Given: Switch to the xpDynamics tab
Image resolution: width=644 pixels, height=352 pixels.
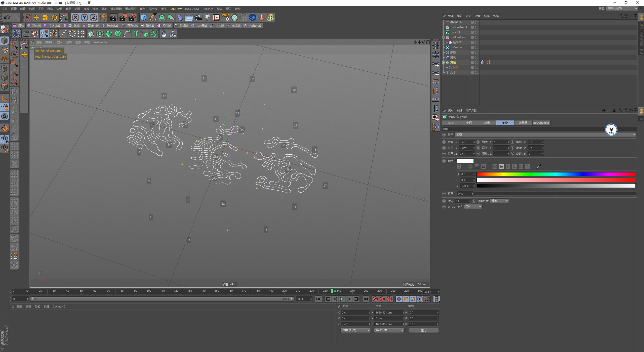Looking at the screenshot, I should [x=541, y=123].
